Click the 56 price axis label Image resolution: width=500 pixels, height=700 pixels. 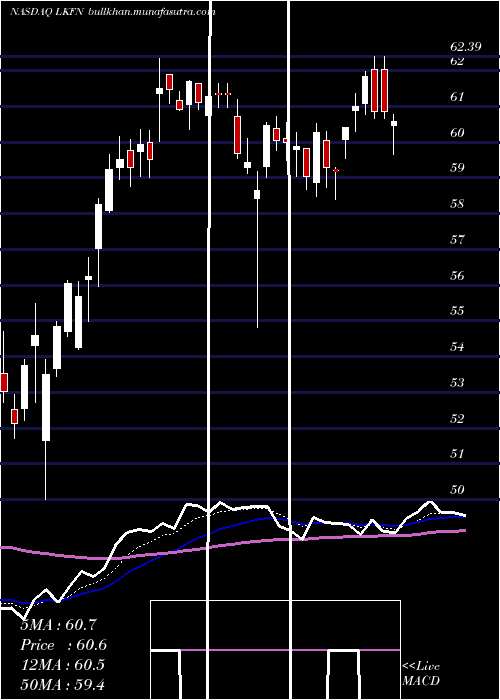click(x=457, y=275)
